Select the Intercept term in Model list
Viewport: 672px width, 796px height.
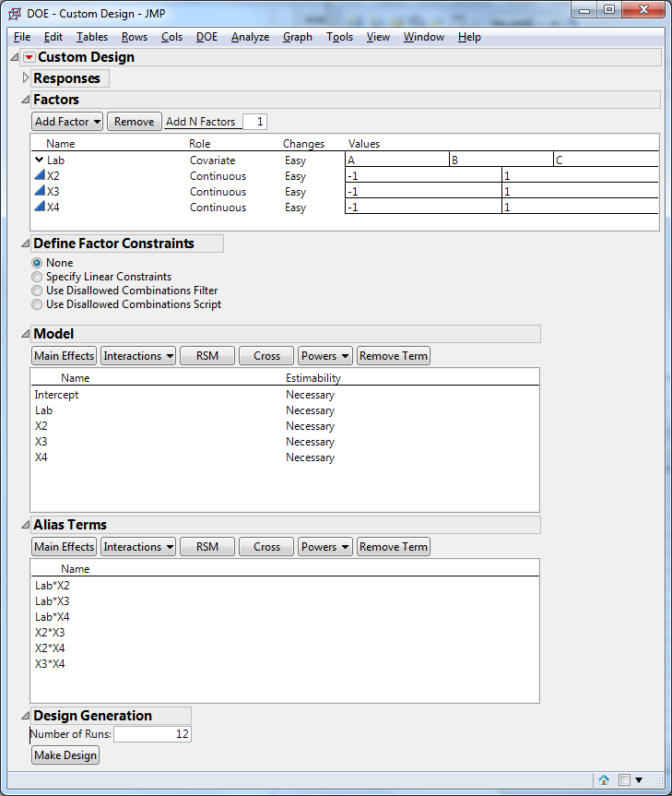(x=57, y=395)
